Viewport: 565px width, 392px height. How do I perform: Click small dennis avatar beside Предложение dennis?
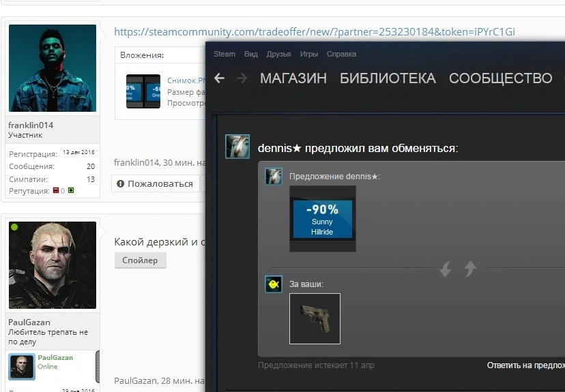point(274,177)
